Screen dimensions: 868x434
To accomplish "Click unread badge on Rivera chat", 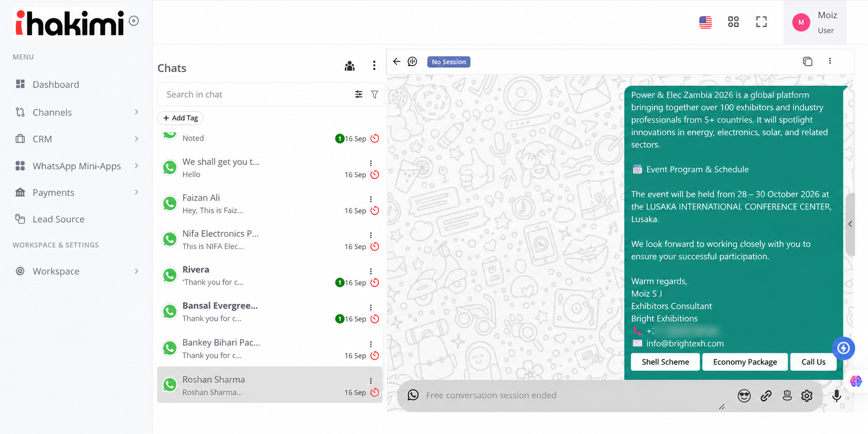I will [x=340, y=282].
